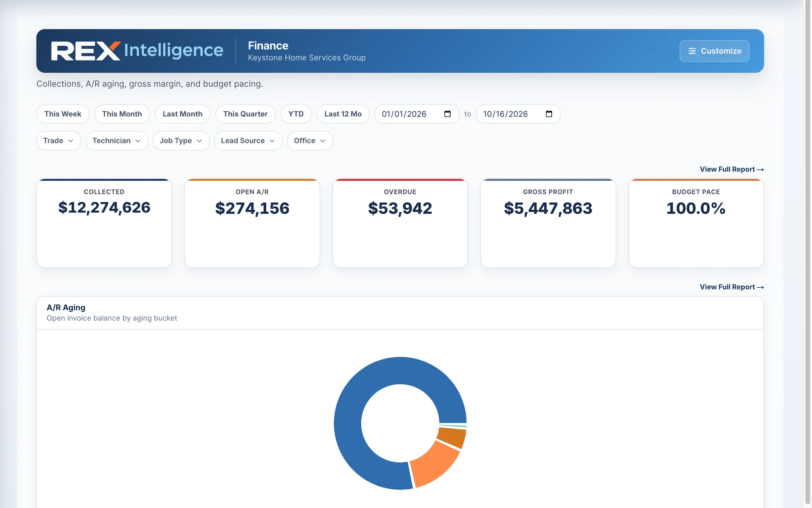Click the Keystone Home Services Group text
The width and height of the screenshot is (812, 508).
click(307, 58)
